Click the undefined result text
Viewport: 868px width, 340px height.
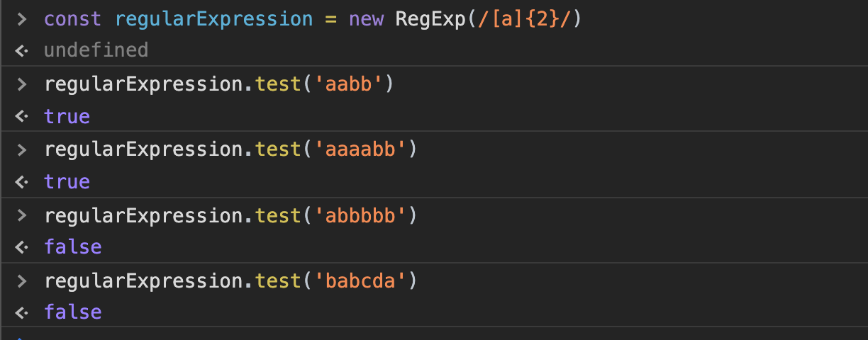point(96,50)
